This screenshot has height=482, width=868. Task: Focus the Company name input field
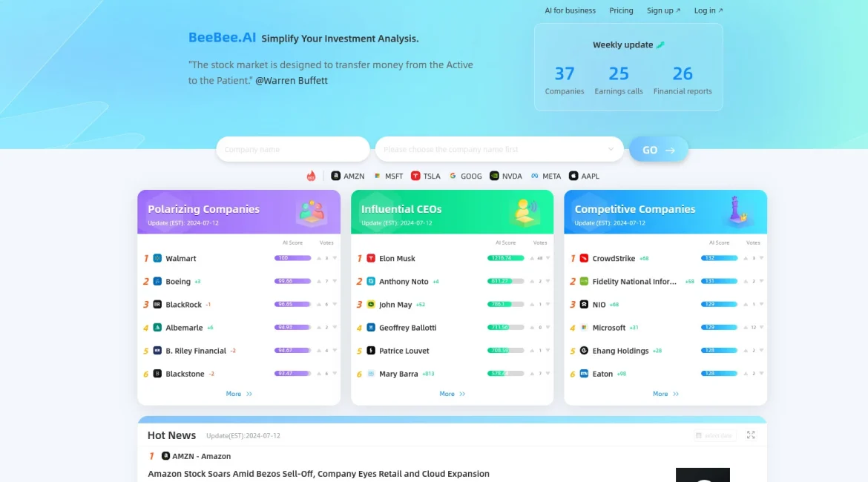point(293,149)
